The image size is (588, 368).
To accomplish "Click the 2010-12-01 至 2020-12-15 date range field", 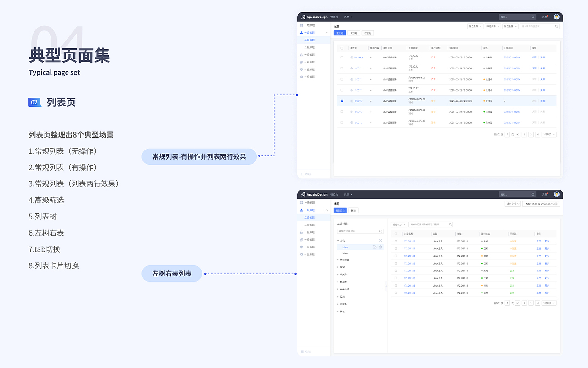I will [x=541, y=204].
